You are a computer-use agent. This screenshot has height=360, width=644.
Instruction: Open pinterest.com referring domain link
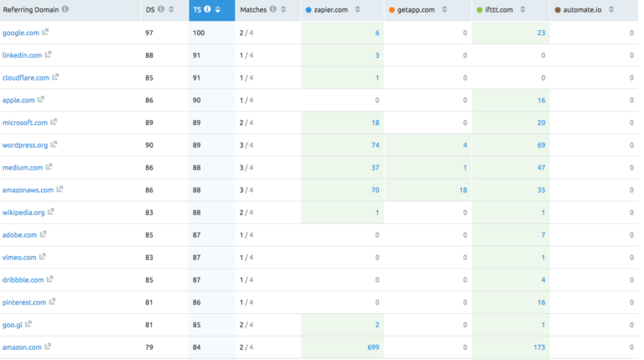[x=24, y=302]
